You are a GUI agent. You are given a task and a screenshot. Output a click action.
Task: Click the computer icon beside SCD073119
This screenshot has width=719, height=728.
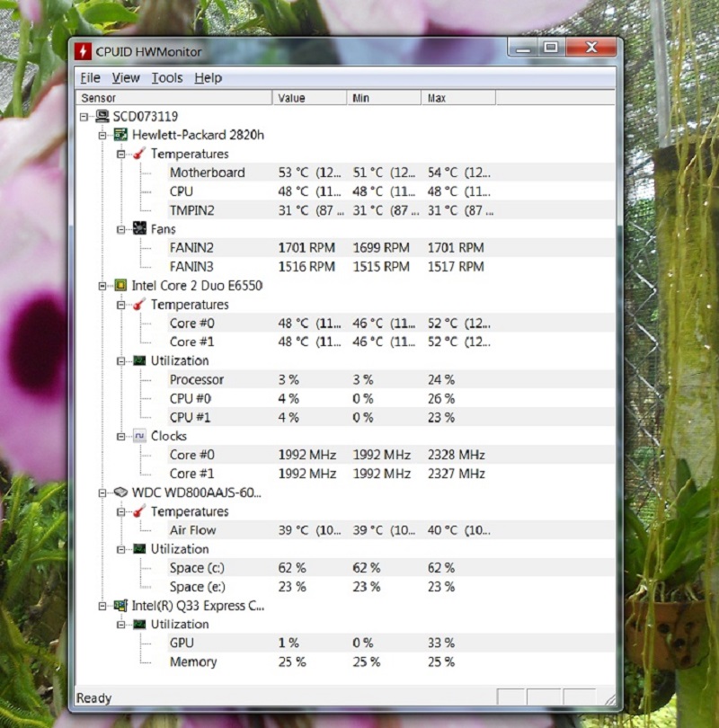click(102, 116)
